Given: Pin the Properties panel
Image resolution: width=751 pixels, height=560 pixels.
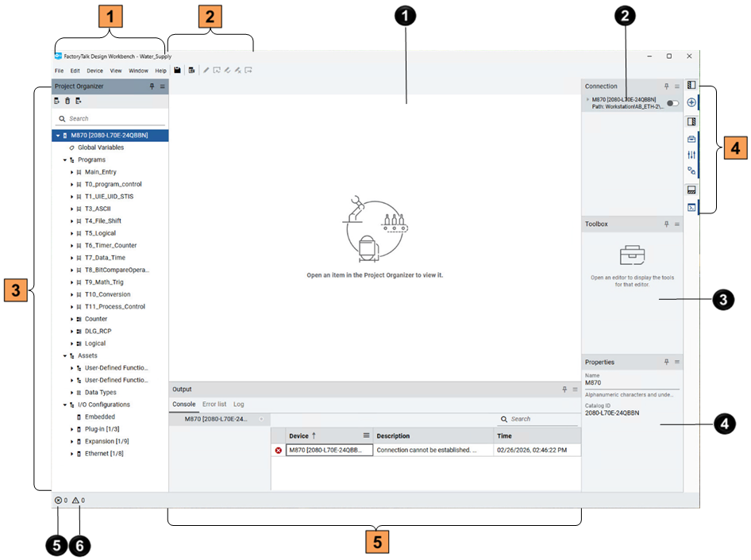Looking at the screenshot, I should pos(666,362).
